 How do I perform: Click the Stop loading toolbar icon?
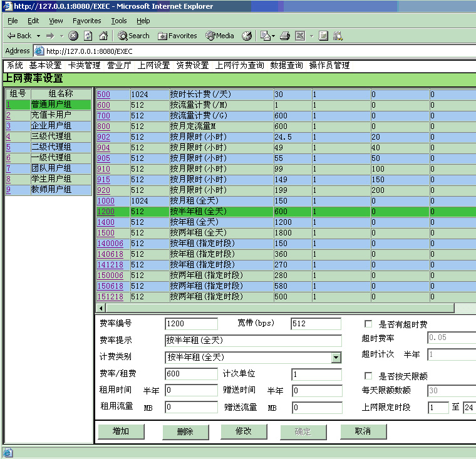[73, 36]
